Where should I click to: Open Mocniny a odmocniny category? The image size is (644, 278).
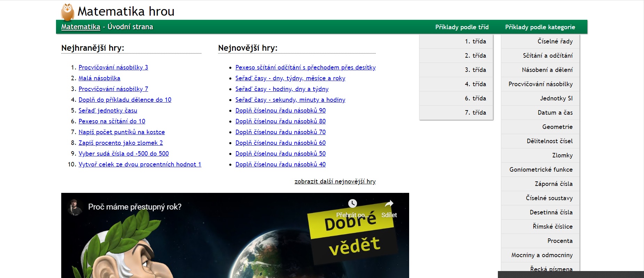coord(540,255)
